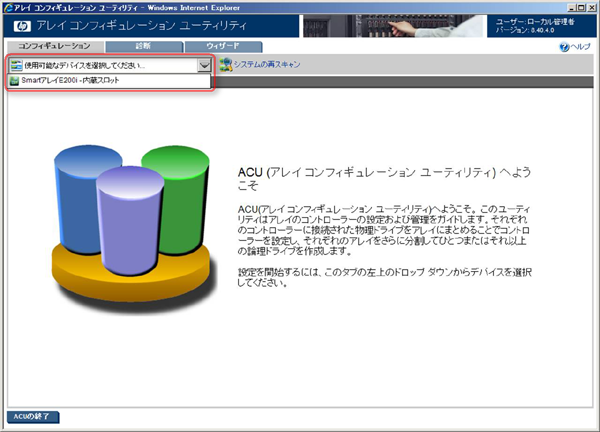Select SmartアレイE200i 内蔵スロット from list
Image resolution: width=600 pixels, height=432 pixels.
point(110,80)
